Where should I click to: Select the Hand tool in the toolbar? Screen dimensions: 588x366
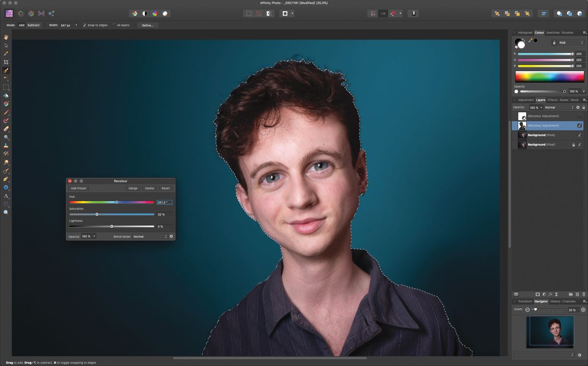click(x=6, y=37)
